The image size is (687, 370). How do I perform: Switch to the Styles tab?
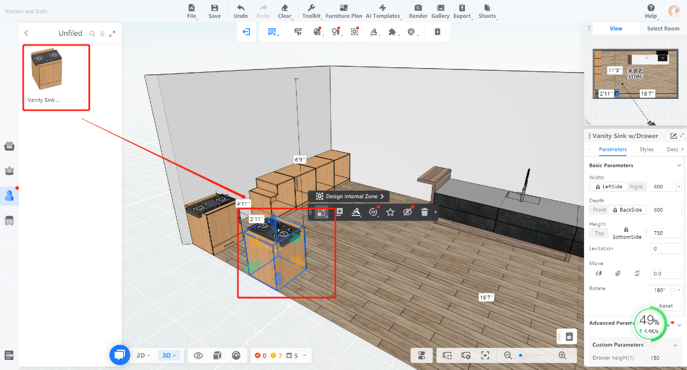pyautogui.click(x=646, y=149)
